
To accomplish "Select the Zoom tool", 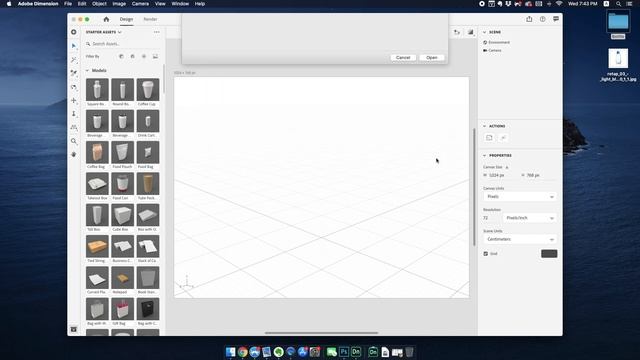I will pyautogui.click(x=73, y=141).
